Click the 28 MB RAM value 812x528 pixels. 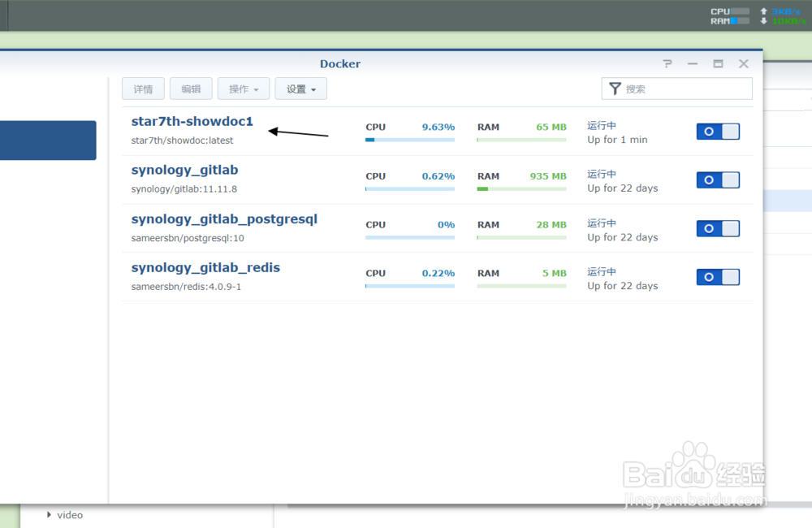[551, 225]
